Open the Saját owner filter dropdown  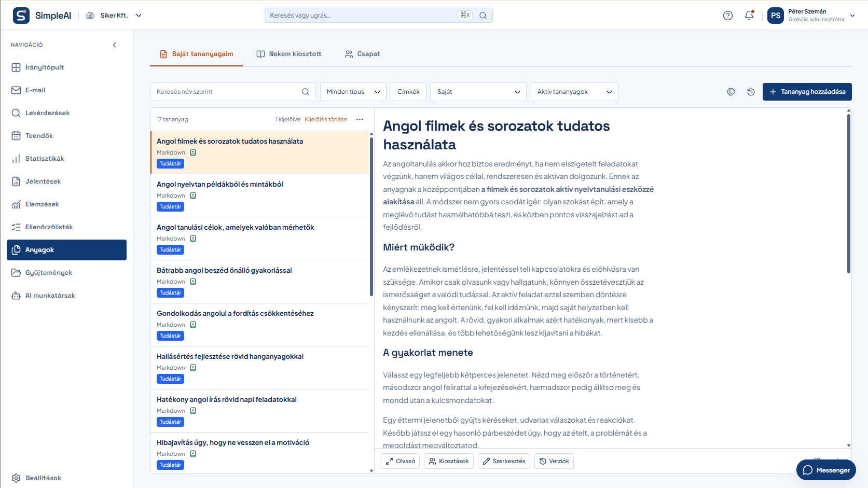tap(478, 92)
